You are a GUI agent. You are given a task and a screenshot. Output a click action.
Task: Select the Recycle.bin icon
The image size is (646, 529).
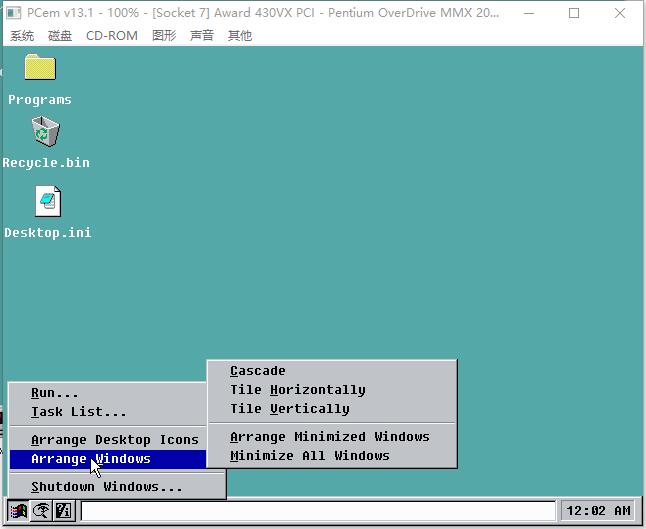point(46,131)
